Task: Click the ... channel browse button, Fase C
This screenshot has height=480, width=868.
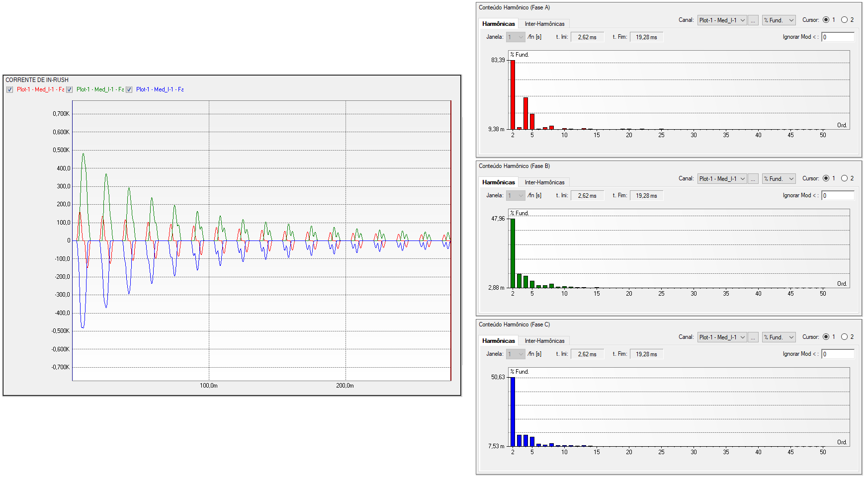Action: click(x=753, y=337)
